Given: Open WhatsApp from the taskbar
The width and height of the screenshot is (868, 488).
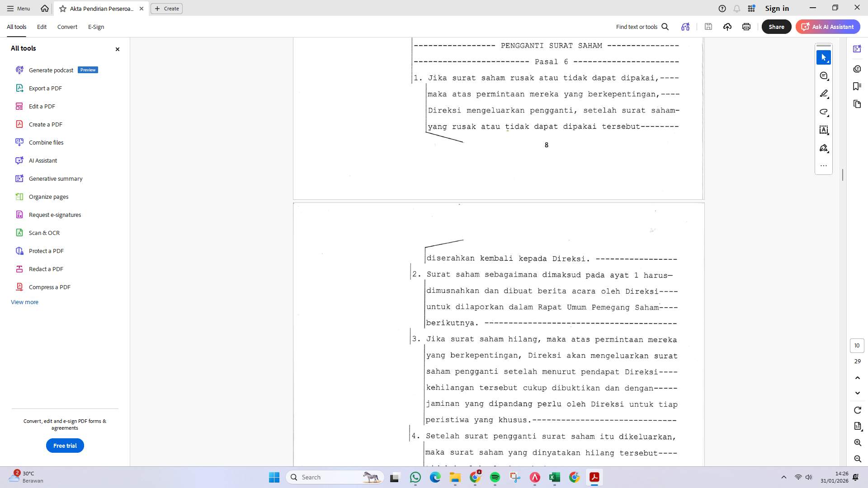Looking at the screenshot, I should click(415, 477).
